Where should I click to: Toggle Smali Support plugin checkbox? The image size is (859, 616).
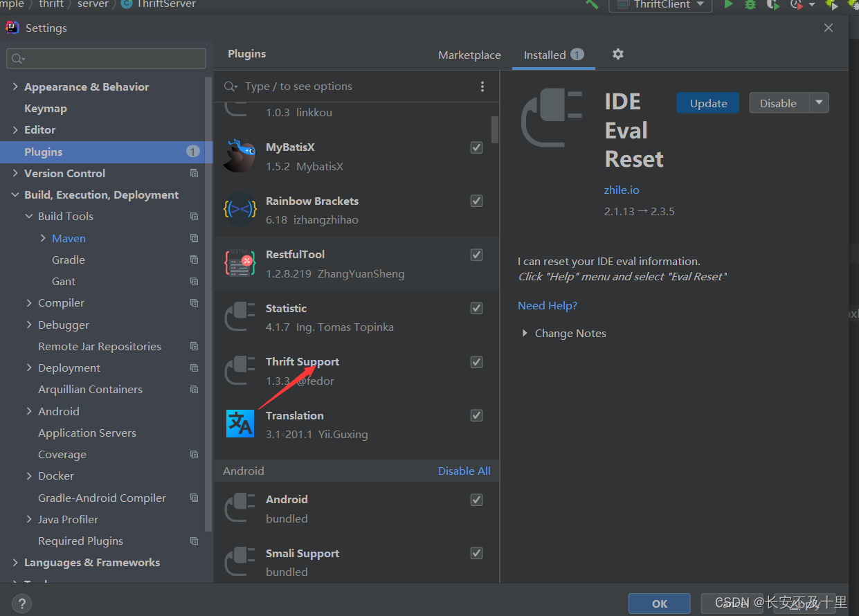[476, 553]
